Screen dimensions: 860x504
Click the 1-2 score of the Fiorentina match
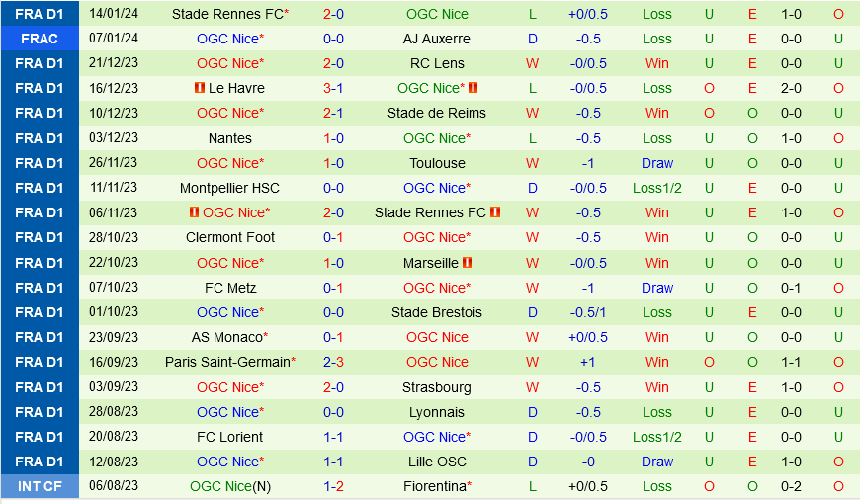333,486
